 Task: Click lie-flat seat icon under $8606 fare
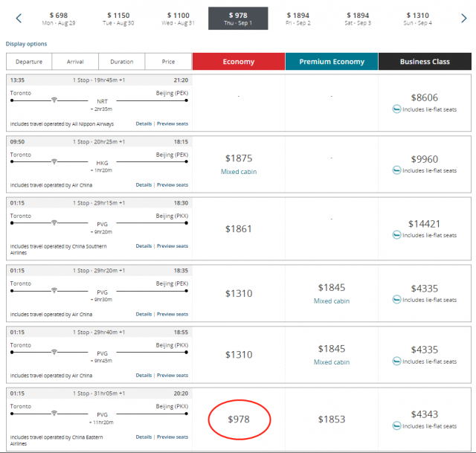tap(396, 109)
